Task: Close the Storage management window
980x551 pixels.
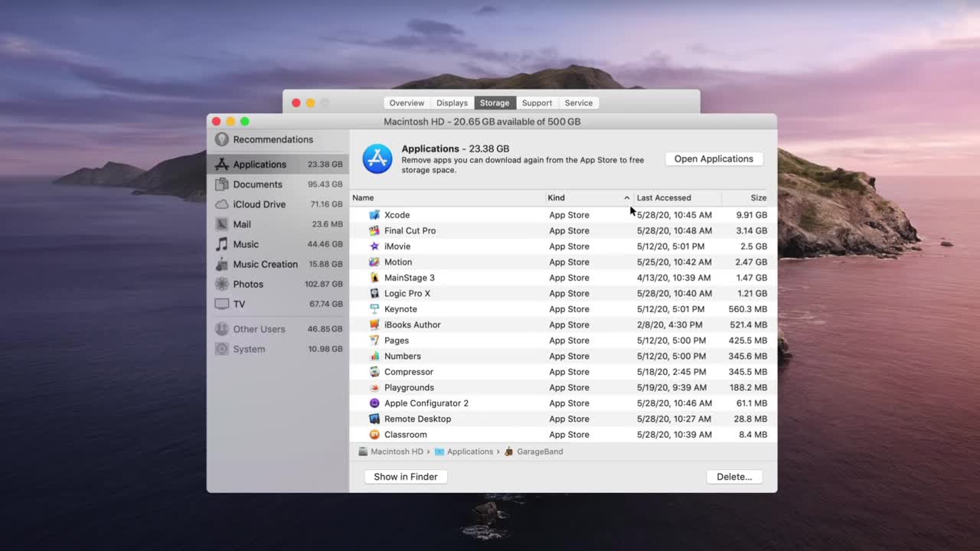Action: point(217,122)
